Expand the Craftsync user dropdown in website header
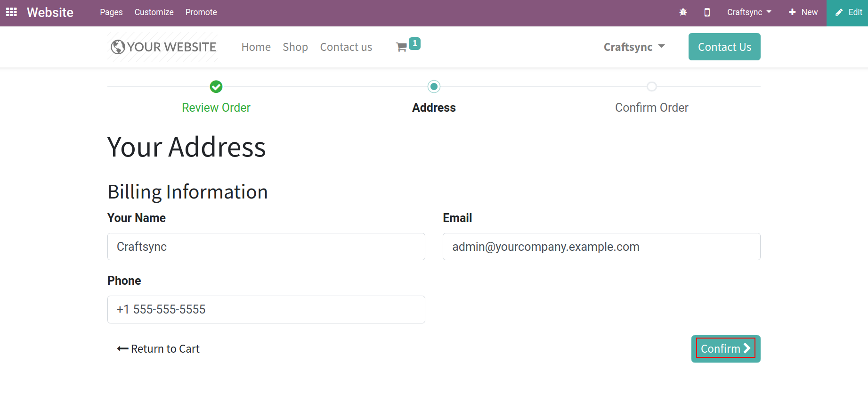The image size is (868, 397). click(x=634, y=47)
